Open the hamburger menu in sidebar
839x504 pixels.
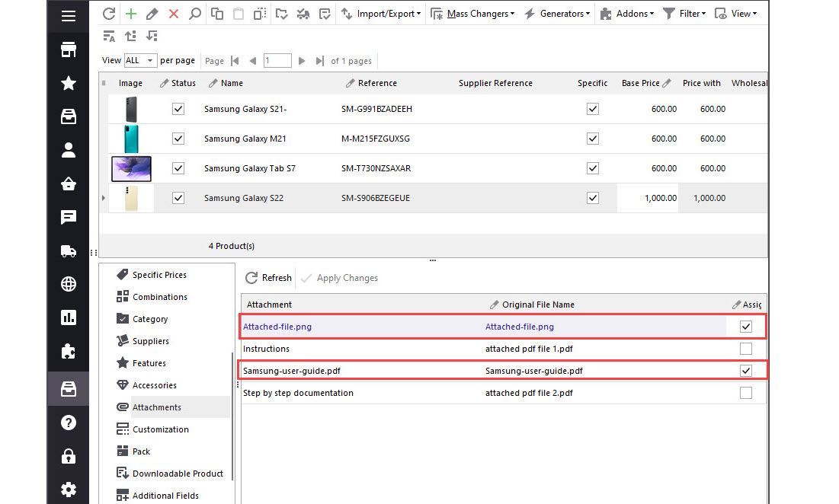click(69, 16)
